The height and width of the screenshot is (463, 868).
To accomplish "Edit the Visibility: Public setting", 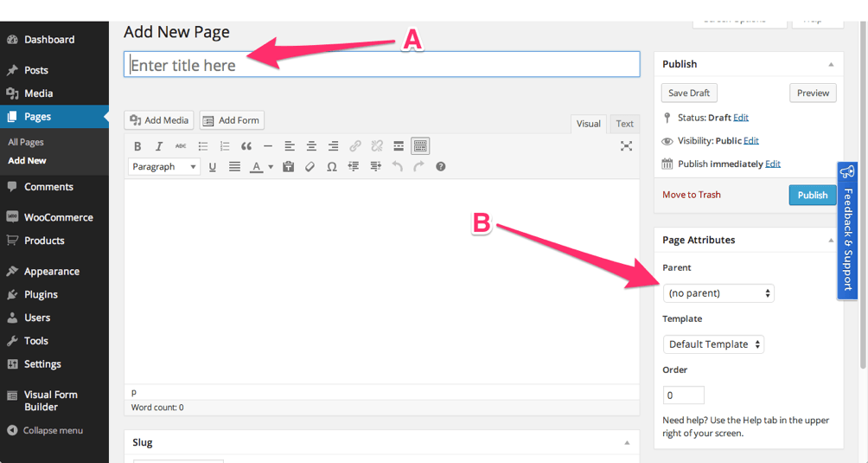I will [751, 141].
